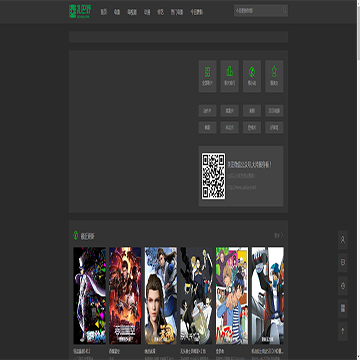Click the QR grid icon in right sidebar
Image resolution: width=360 pixels, height=360 pixels.
pos(343,308)
